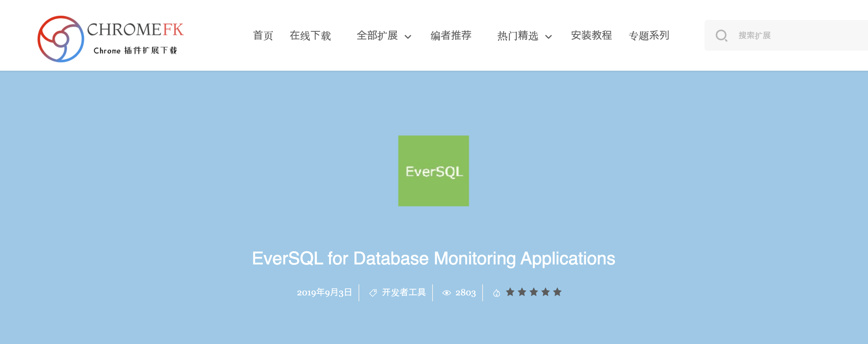Viewport: 868px width, 344px height.
Task: Click the Chrome 插件扩展下载 tagline
Action: [x=135, y=50]
